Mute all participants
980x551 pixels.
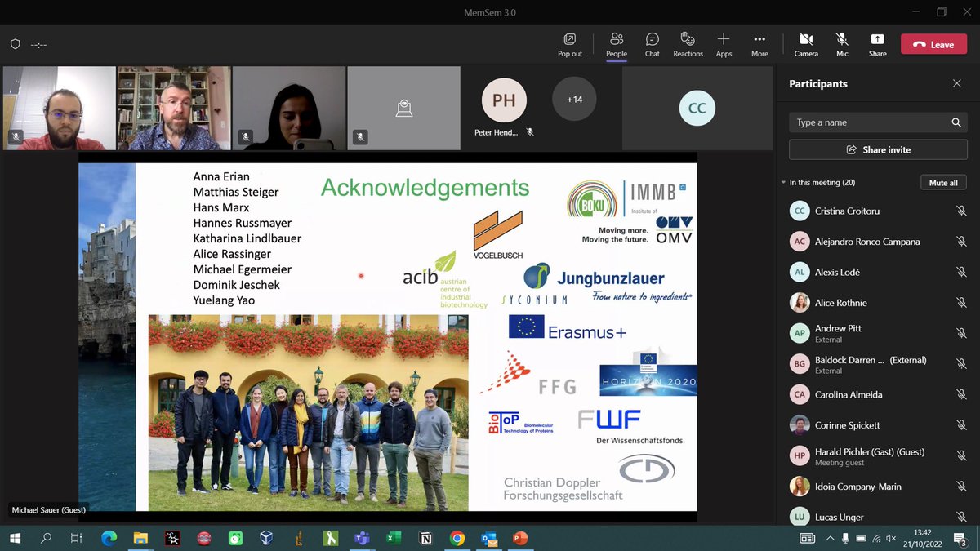(x=943, y=183)
